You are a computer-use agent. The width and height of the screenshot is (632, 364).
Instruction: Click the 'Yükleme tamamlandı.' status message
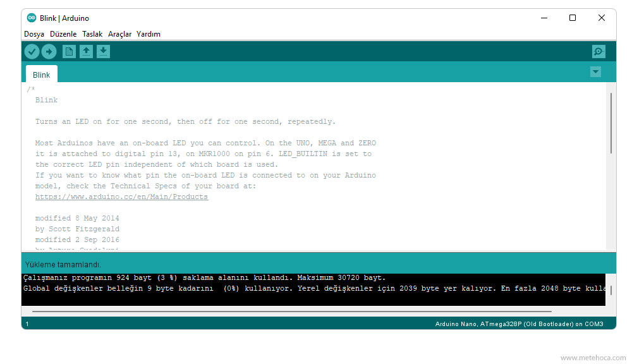coord(63,264)
